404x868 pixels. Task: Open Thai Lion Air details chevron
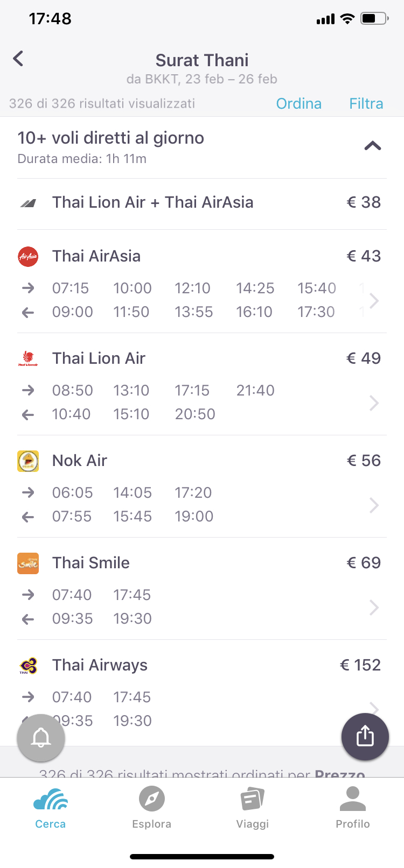pos(374,403)
